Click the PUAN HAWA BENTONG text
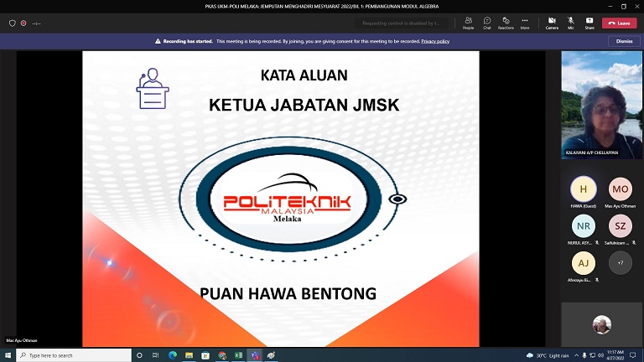This screenshot has width=644, height=362. 288,294
